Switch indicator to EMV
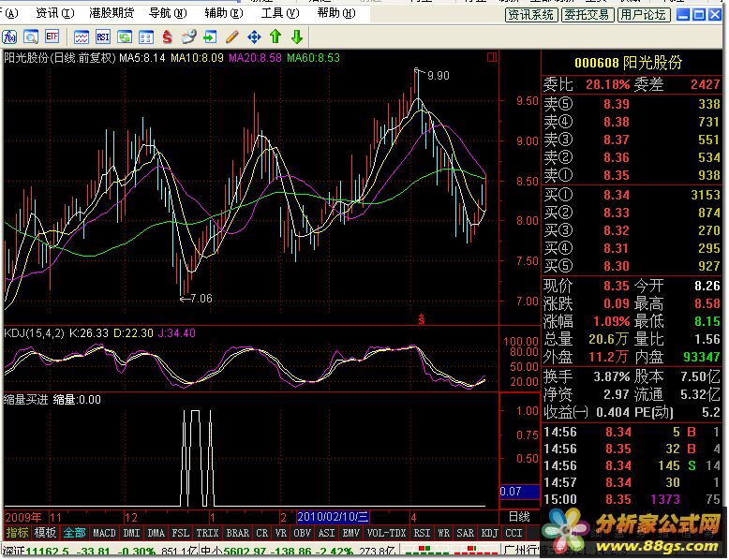Screen dimensions: 729x560 351,533
